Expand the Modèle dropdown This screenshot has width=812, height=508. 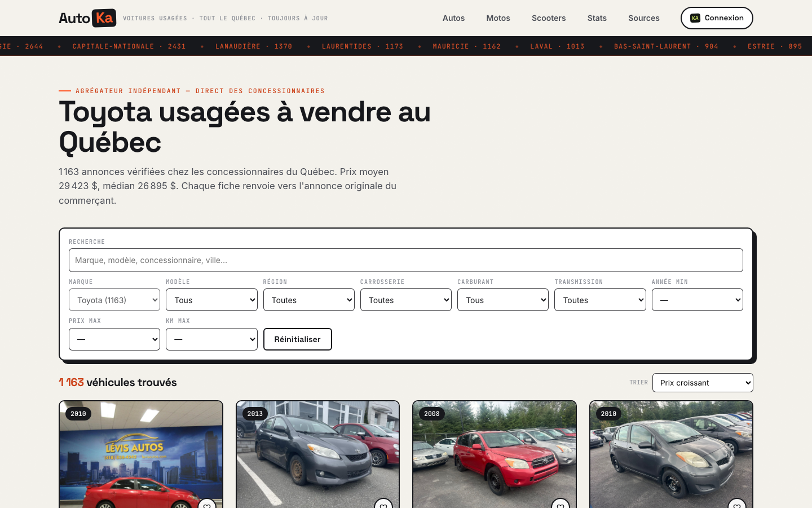(x=211, y=300)
